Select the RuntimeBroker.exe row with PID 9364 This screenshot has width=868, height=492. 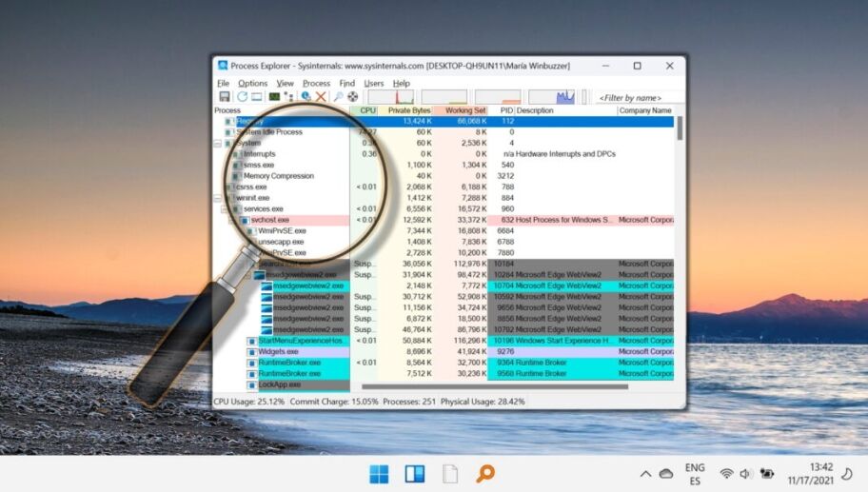(444, 363)
